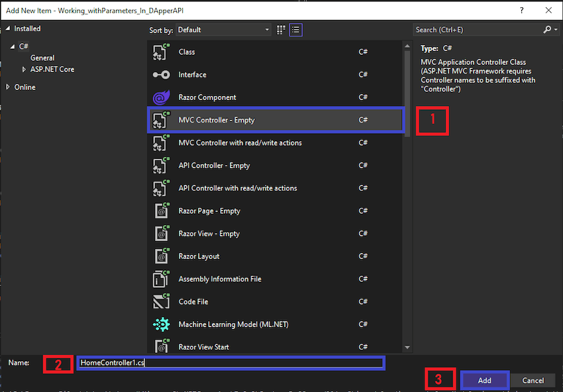
Task: Click the Interface template icon
Action: click(161, 75)
